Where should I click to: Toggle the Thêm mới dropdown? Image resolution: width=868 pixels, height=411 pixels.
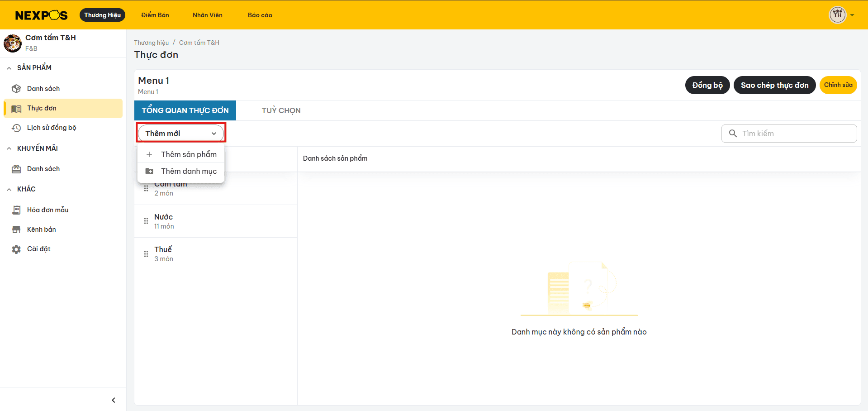click(181, 134)
